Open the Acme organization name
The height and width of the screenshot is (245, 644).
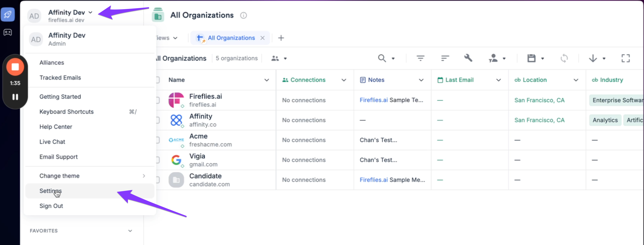click(x=198, y=136)
